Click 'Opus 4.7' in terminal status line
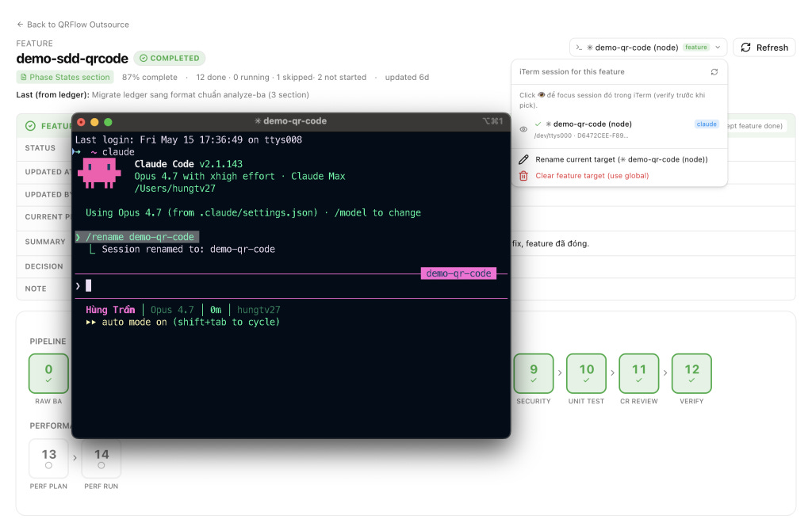812x523 pixels. (172, 310)
